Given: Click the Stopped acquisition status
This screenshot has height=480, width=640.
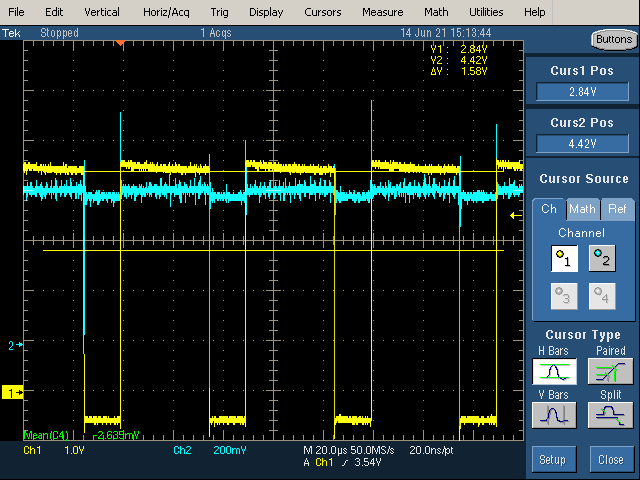Looking at the screenshot, I should pos(59,33).
